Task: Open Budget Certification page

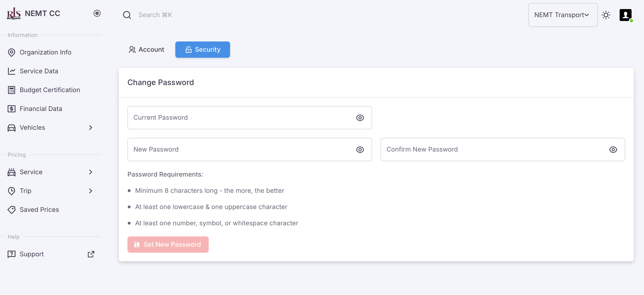Action: coord(50,90)
